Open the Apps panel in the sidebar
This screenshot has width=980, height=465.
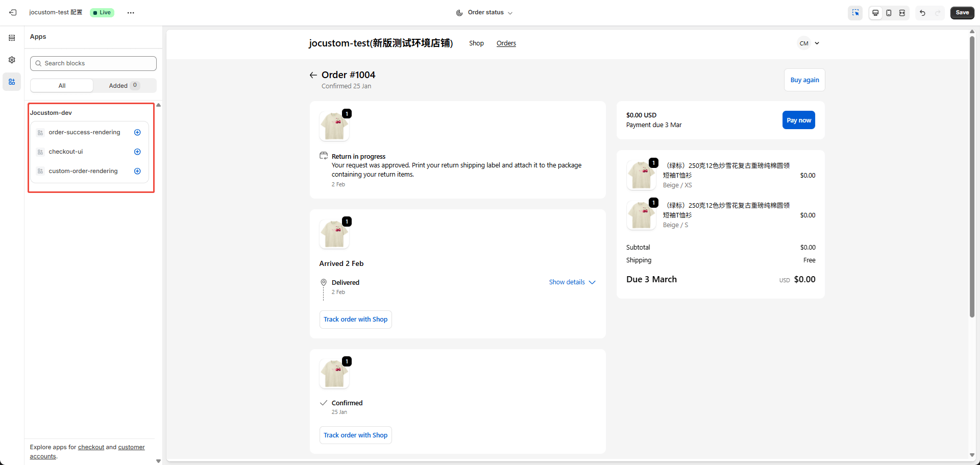12,82
